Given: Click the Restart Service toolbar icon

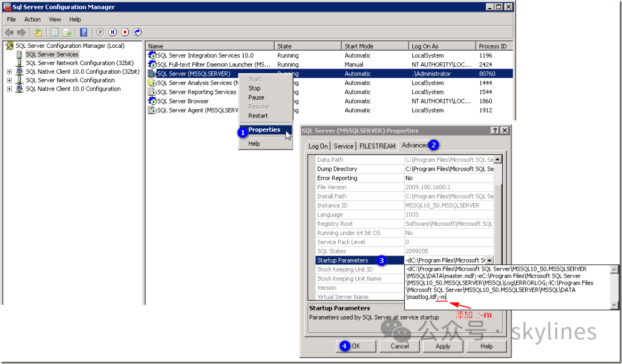Looking at the screenshot, I should point(137,32).
